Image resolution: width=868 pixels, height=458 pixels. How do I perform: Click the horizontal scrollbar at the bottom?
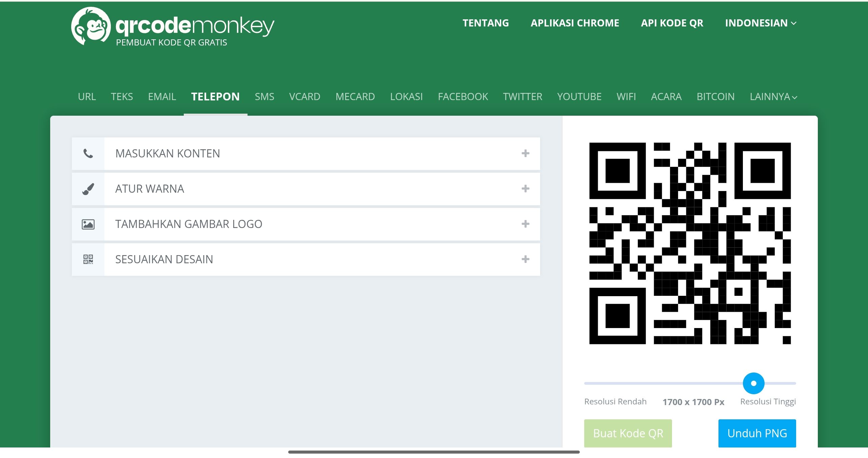pyautogui.click(x=434, y=452)
